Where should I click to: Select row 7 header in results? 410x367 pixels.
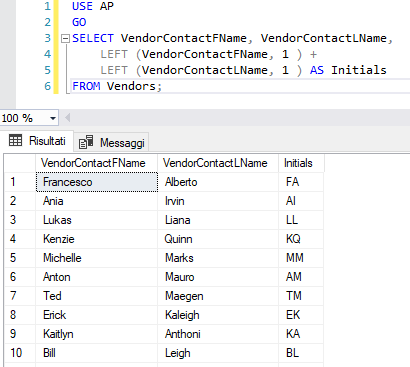coord(20,296)
